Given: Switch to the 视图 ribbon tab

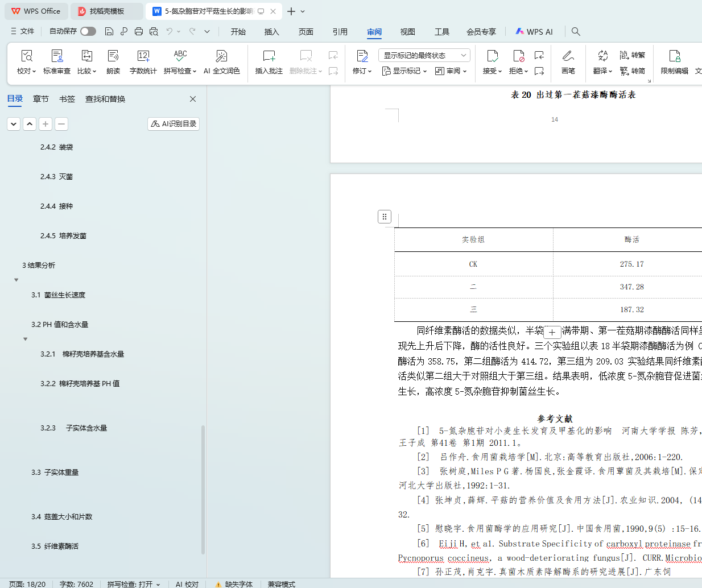Looking at the screenshot, I should coord(407,32).
